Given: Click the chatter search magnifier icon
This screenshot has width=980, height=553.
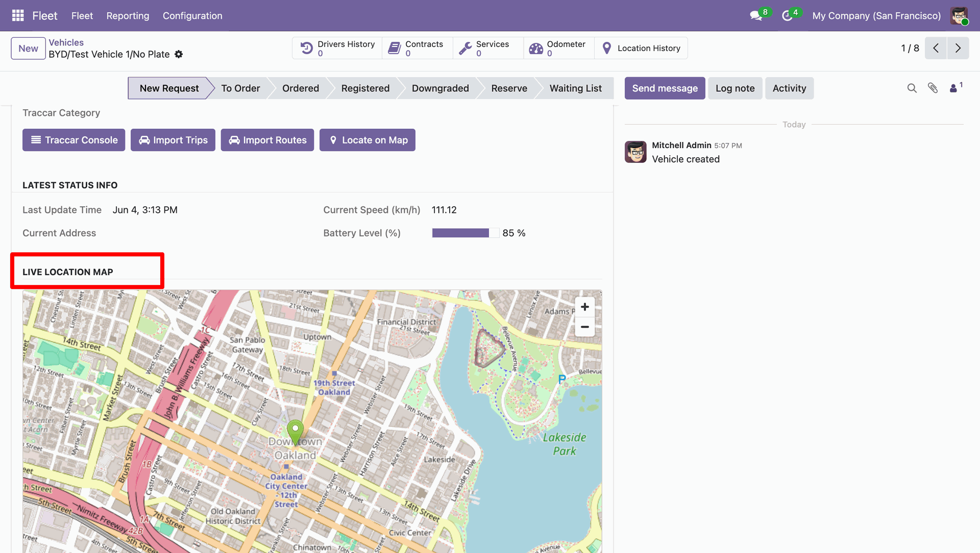Looking at the screenshot, I should click(912, 88).
